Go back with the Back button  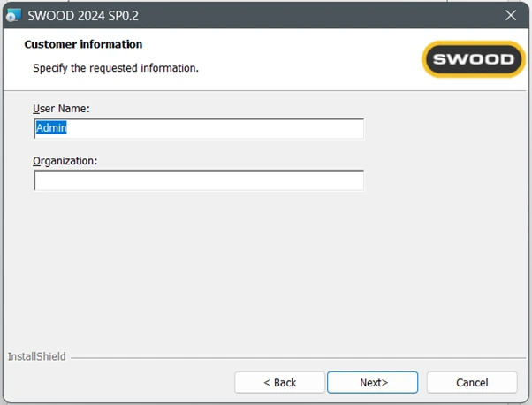click(x=279, y=382)
